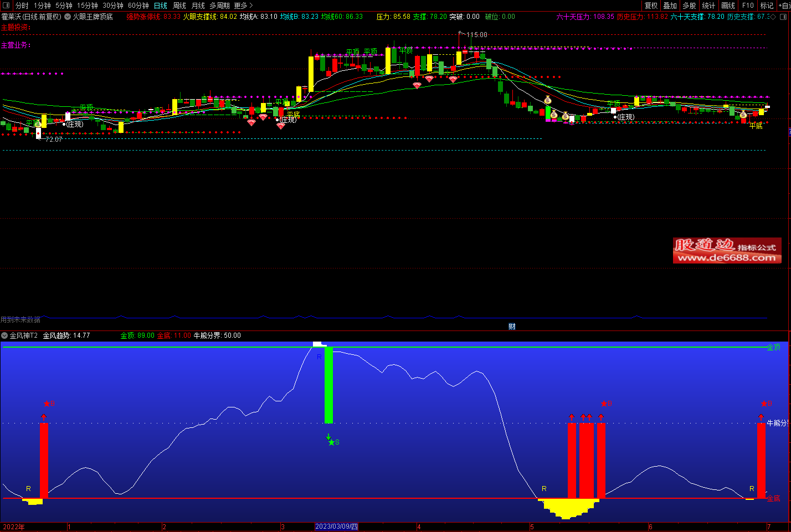Click the 主题投资 label
The image size is (791, 532).
[x=16, y=27]
